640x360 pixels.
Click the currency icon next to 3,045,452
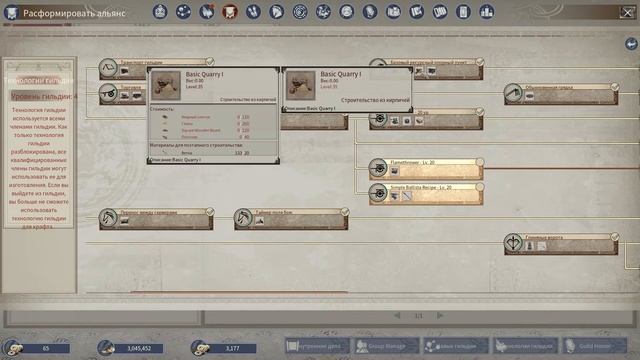(105, 348)
